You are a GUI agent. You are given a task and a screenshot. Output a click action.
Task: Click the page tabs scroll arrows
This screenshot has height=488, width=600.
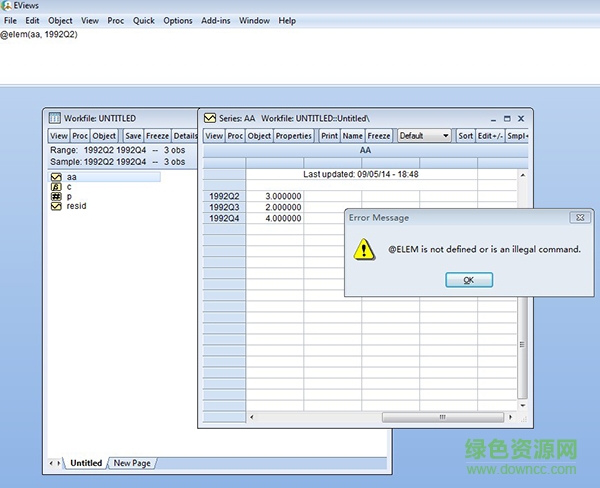tap(54, 463)
